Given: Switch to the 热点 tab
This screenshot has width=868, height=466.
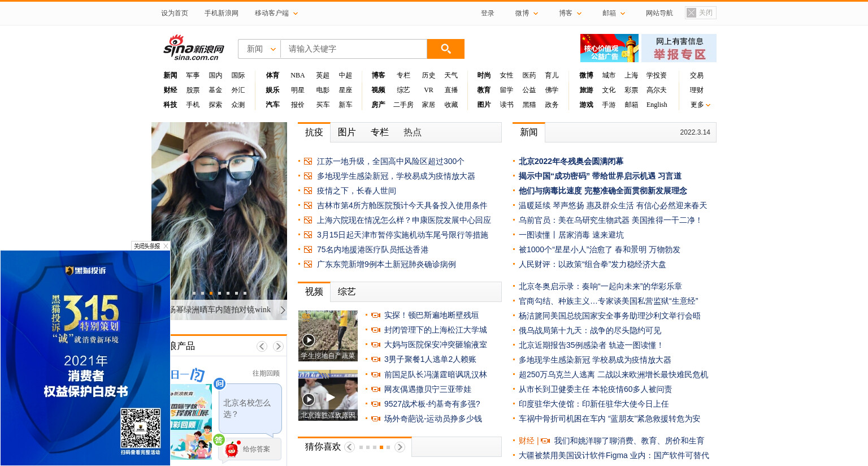Looking at the screenshot, I should tap(413, 132).
